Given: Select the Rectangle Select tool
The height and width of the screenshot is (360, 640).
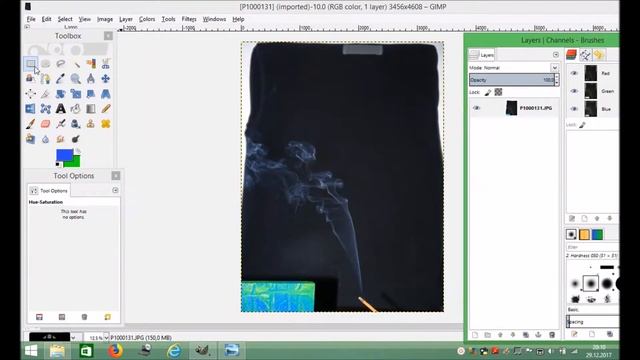Looking at the screenshot, I should click(x=31, y=64).
